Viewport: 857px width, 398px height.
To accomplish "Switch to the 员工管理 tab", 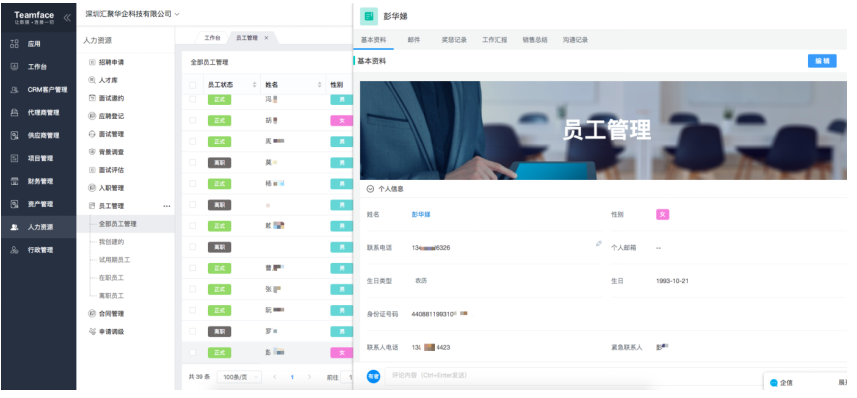I will tap(246, 38).
